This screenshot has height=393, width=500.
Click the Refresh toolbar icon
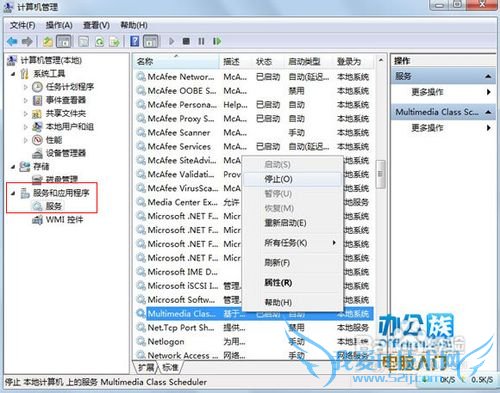click(x=99, y=42)
